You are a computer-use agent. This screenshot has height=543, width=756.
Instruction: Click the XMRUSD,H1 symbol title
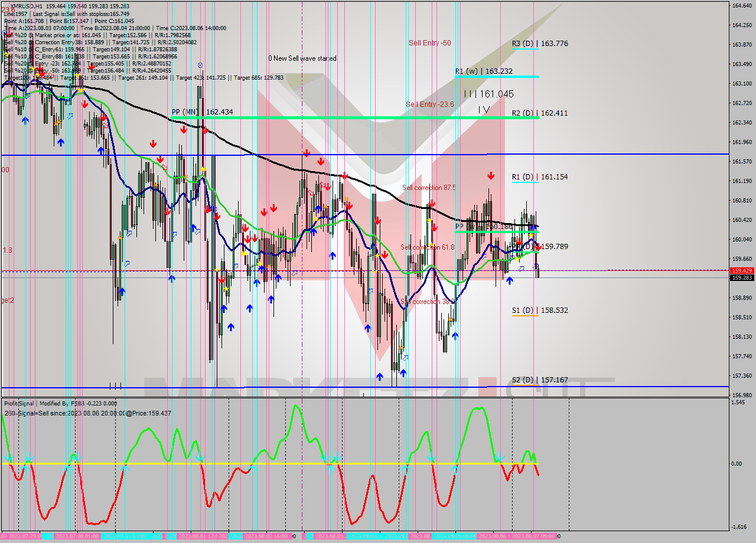coord(26,5)
